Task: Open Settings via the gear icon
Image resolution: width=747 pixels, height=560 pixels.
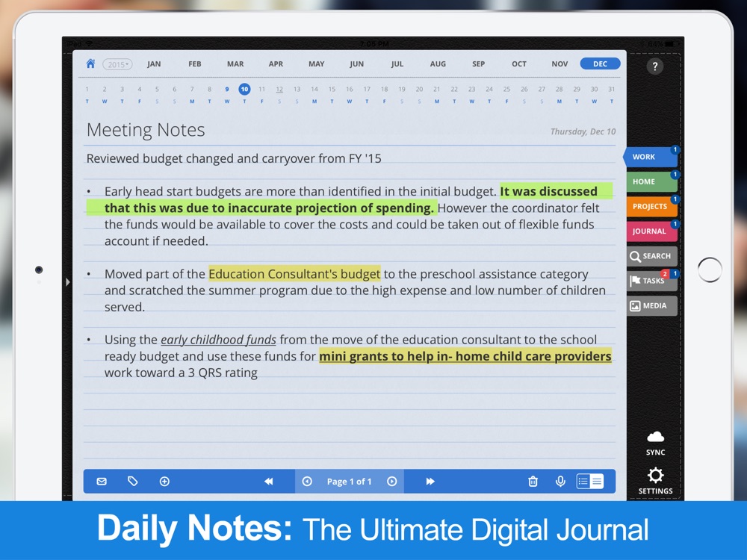Action: 656,480
